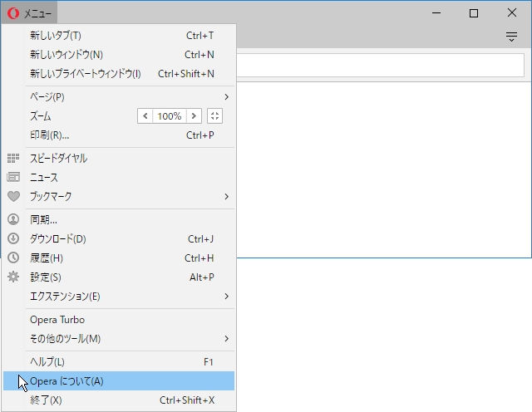Viewport: 532px width, 412px height.
Task: Select Opera について(A) menu item
Action: [x=119, y=380]
